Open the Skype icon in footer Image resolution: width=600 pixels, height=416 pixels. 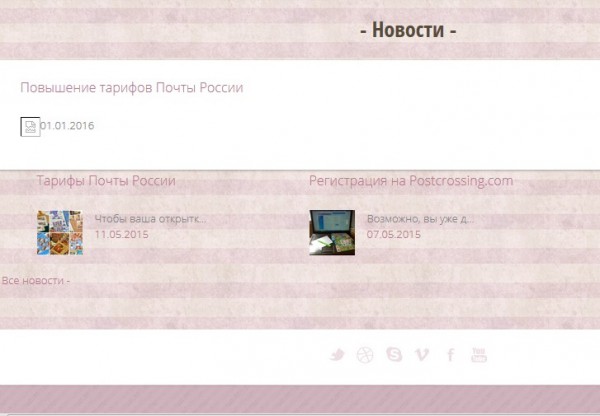click(x=394, y=354)
